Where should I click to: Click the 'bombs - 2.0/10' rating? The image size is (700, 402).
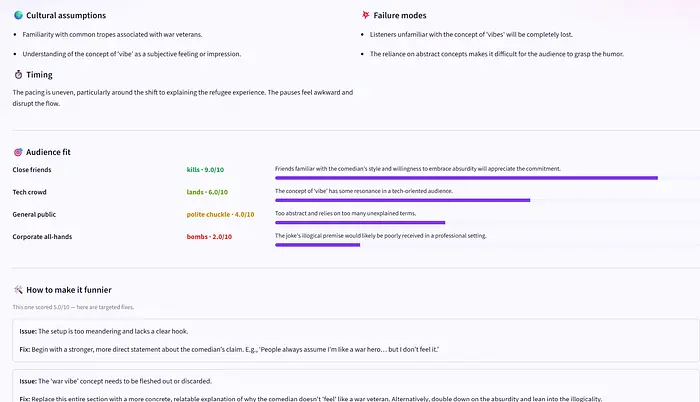tap(209, 237)
